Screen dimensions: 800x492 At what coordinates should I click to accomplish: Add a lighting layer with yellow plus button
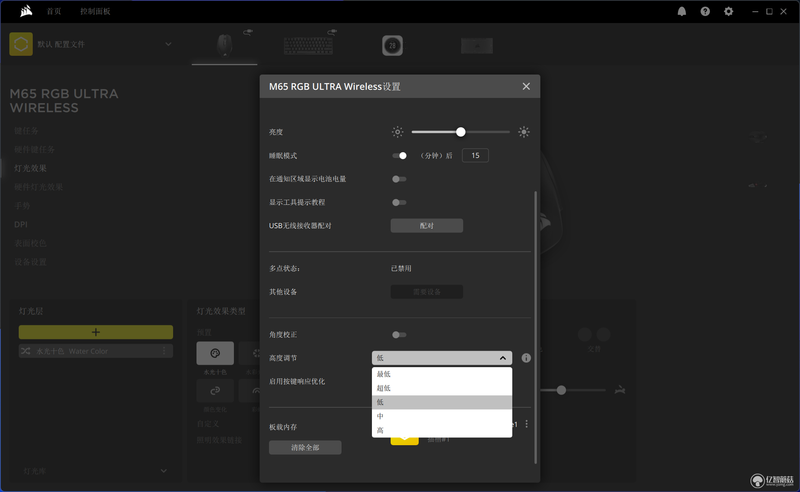coord(96,332)
